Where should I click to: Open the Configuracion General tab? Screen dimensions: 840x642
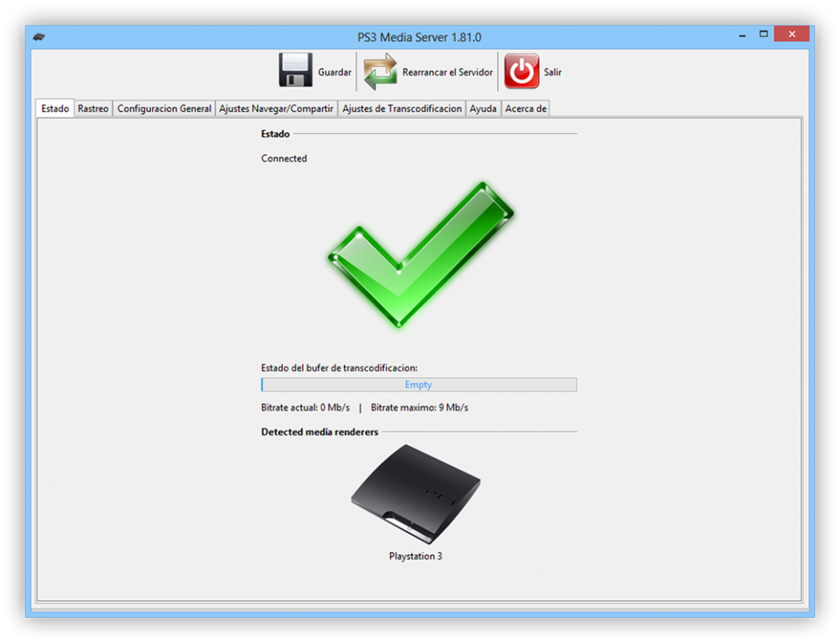point(164,108)
